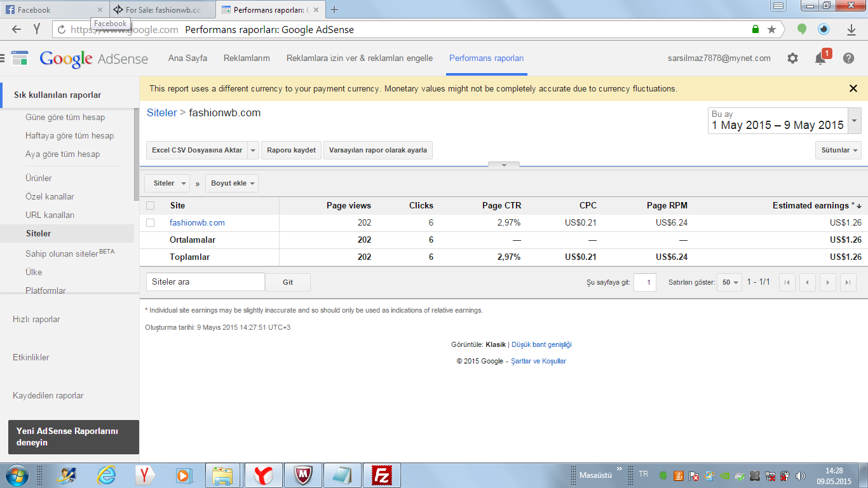Open Windows Explorer folder on taskbar

click(222, 475)
